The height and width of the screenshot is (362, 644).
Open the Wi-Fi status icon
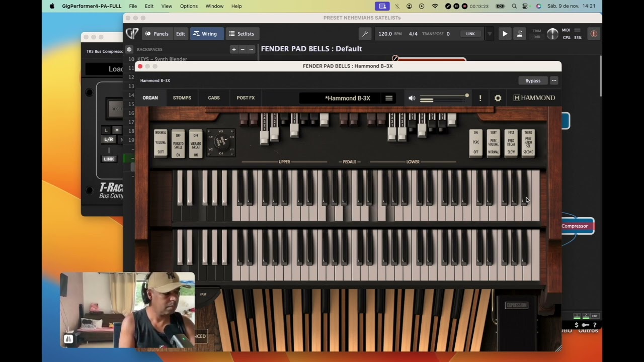(x=435, y=6)
